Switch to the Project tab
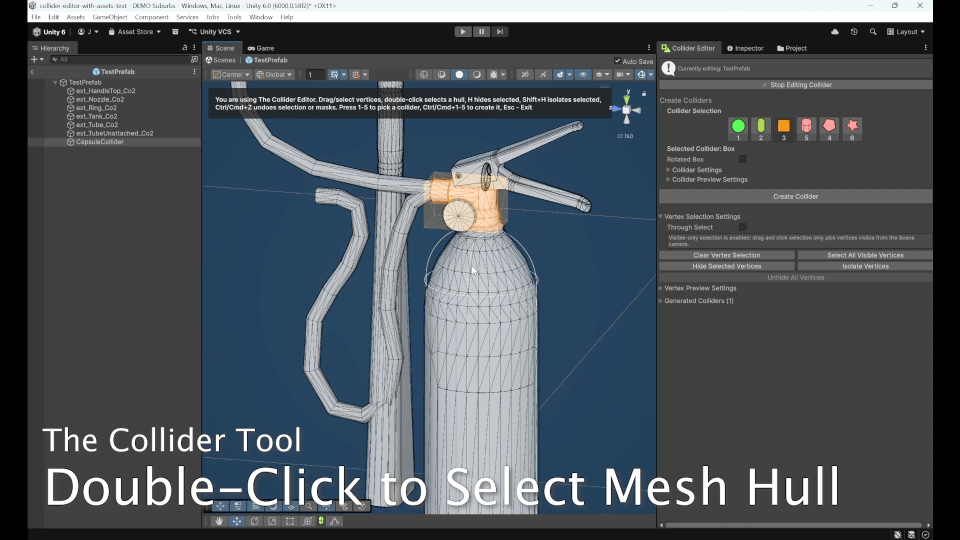The width and height of the screenshot is (960, 540). tap(792, 48)
